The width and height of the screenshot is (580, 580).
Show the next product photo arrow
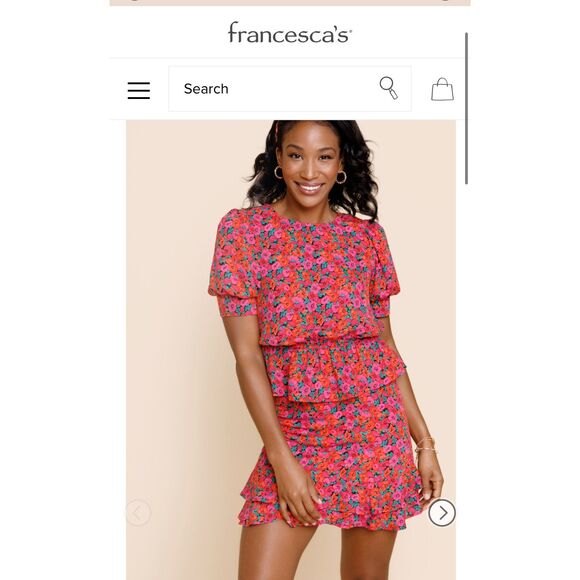442,513
